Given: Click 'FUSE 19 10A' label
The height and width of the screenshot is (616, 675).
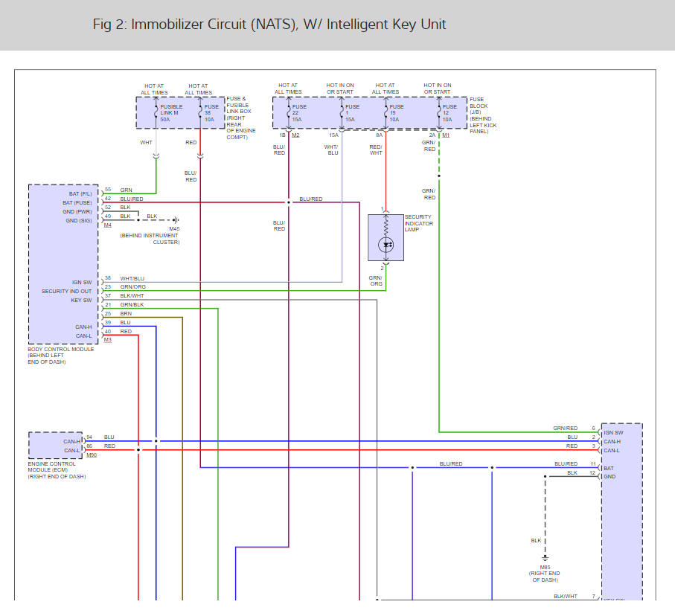Looking at the screenshot, I should tap(397, 113).
